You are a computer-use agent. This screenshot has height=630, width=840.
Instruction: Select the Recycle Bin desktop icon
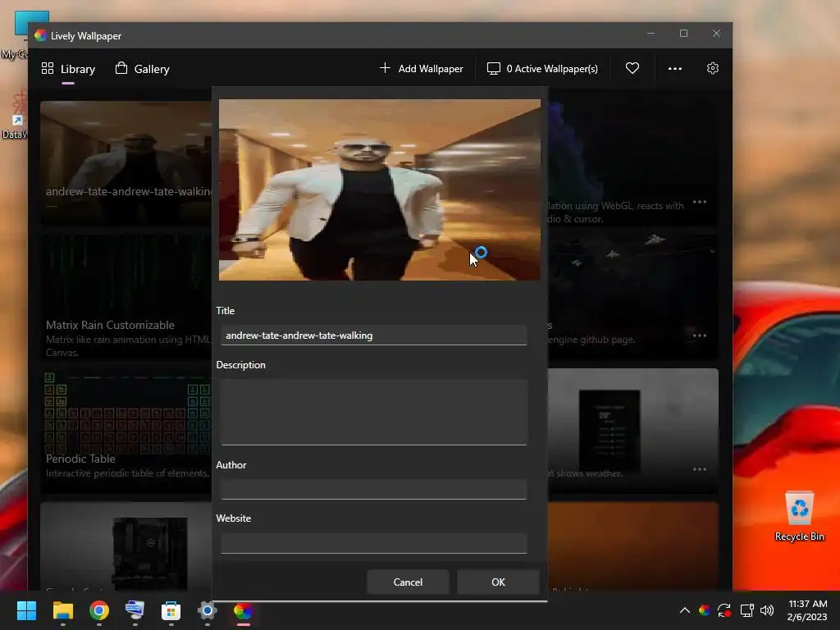click(x=799, y=517)
